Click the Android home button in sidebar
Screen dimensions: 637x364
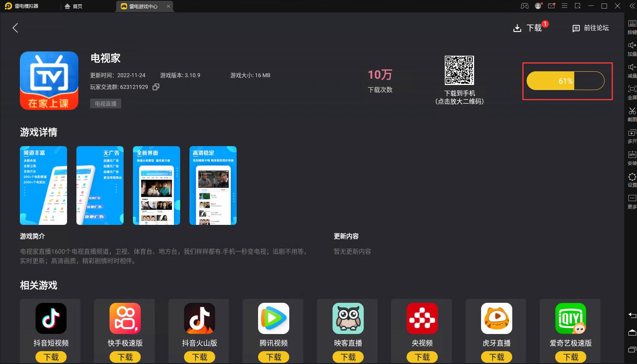[632, 332]
